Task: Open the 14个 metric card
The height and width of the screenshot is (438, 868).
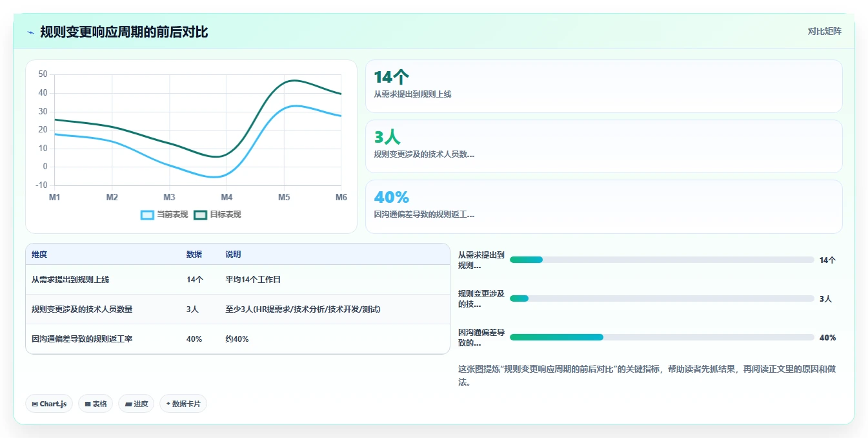Action: (603, 87)
